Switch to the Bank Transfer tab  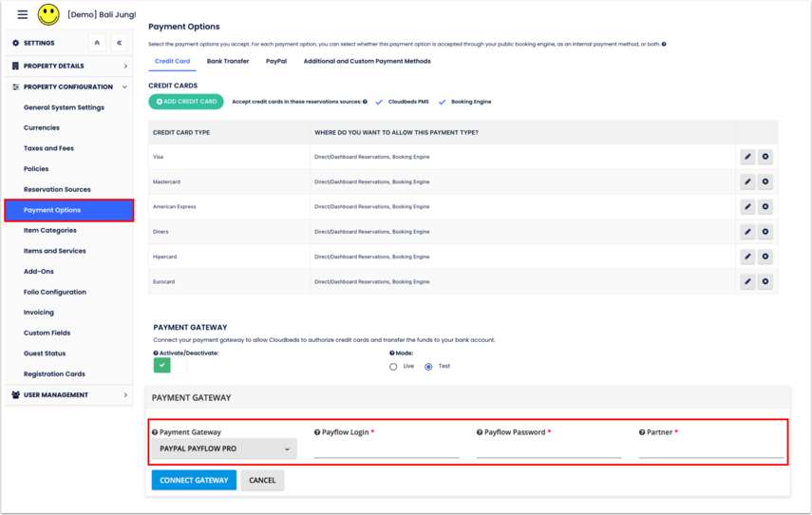click(228, 62)
